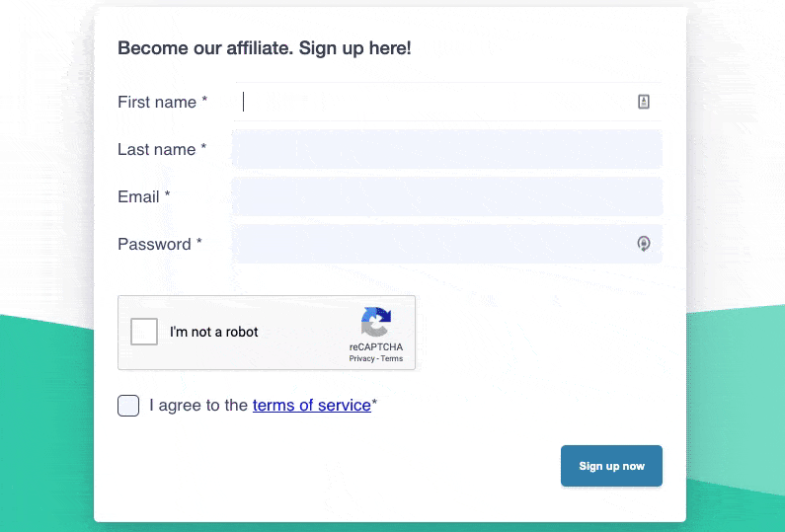Tick the terms of service agreement checkbox
Image resolution: width=785 pixels, height=532 pixels.
[128, 406]
